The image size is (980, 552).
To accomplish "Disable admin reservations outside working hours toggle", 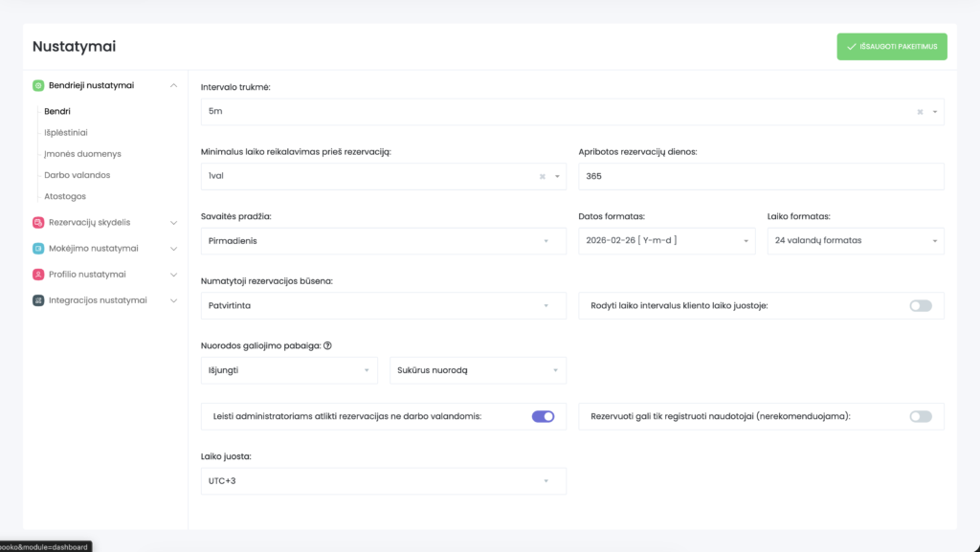I will [543, 416].
